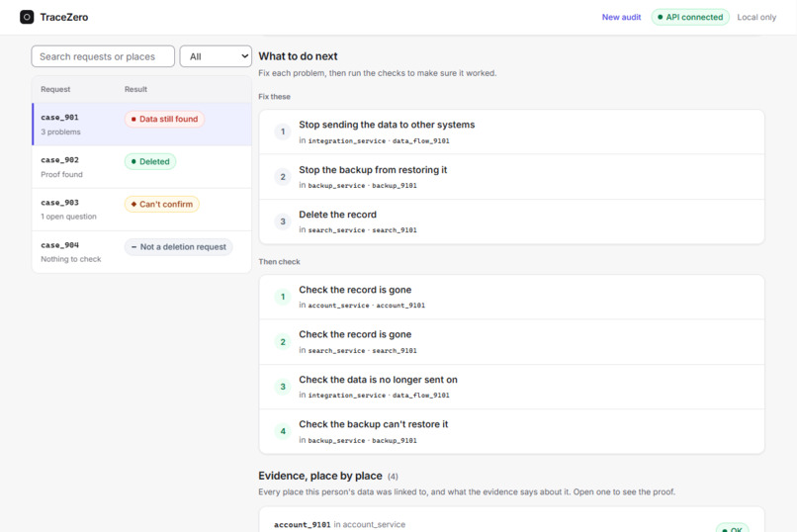Open check for search_service record is gone

tap(511, 342)
